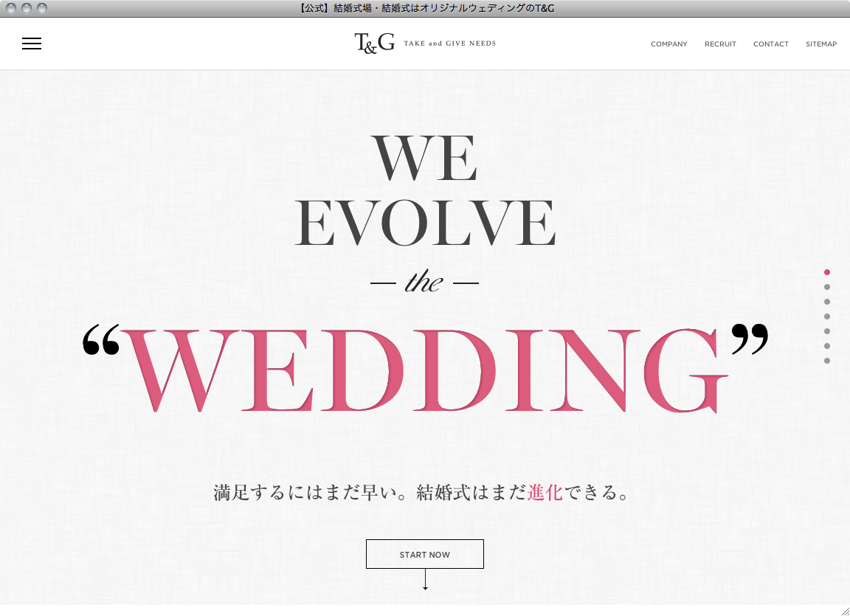Click the down arrow below START NOW

[x=425, y=581]
